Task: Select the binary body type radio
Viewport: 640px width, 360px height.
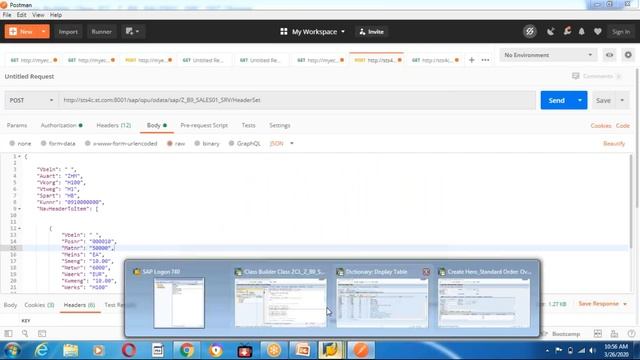Action: pos(197,143)
